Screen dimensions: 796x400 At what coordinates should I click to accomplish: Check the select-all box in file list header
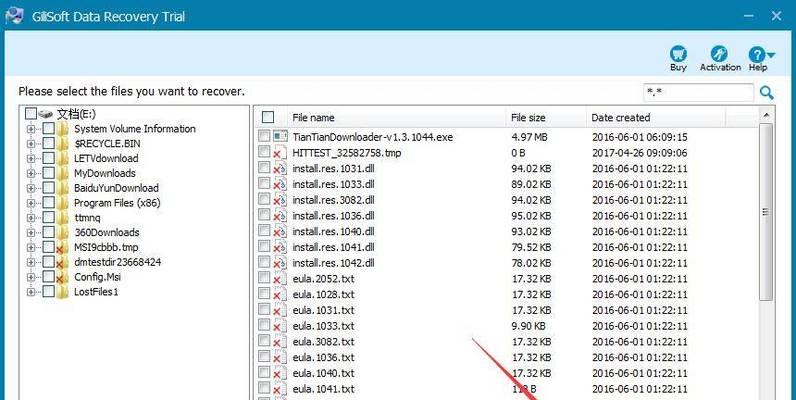268,117
